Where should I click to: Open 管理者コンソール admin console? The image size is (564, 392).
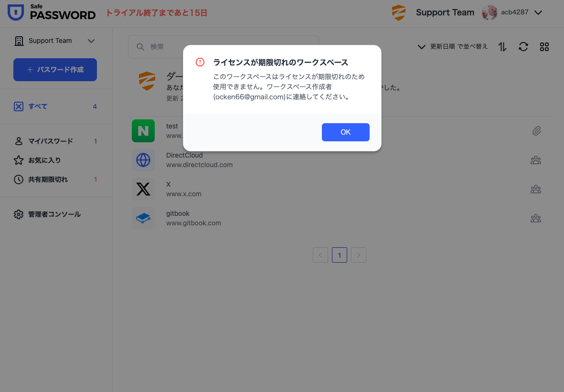54,214
